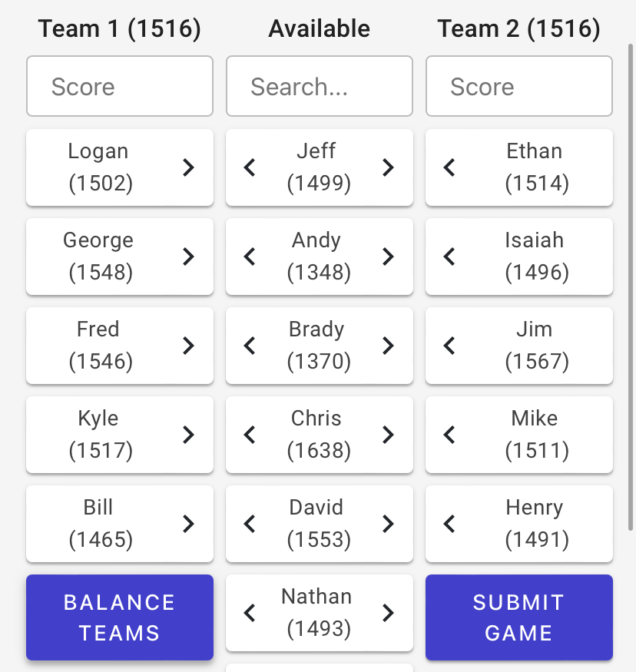Click the Search available players field
636x672 pixels.
320,86
